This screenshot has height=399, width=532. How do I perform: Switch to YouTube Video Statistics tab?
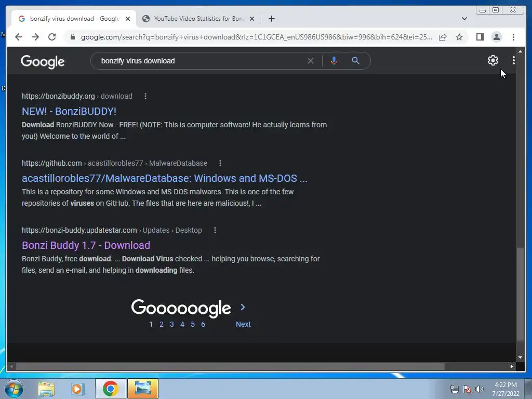click(198, 19)
